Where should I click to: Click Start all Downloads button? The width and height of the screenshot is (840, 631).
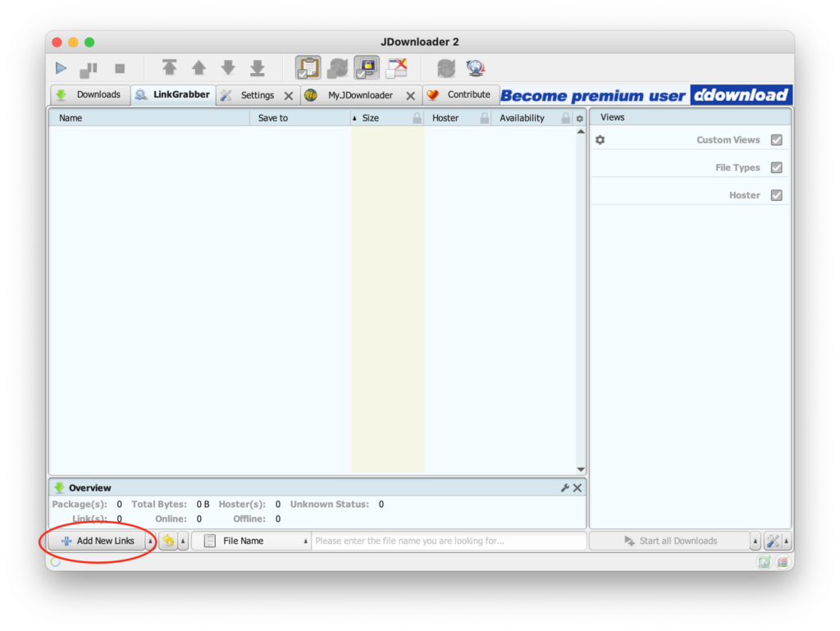pos(669,541)
